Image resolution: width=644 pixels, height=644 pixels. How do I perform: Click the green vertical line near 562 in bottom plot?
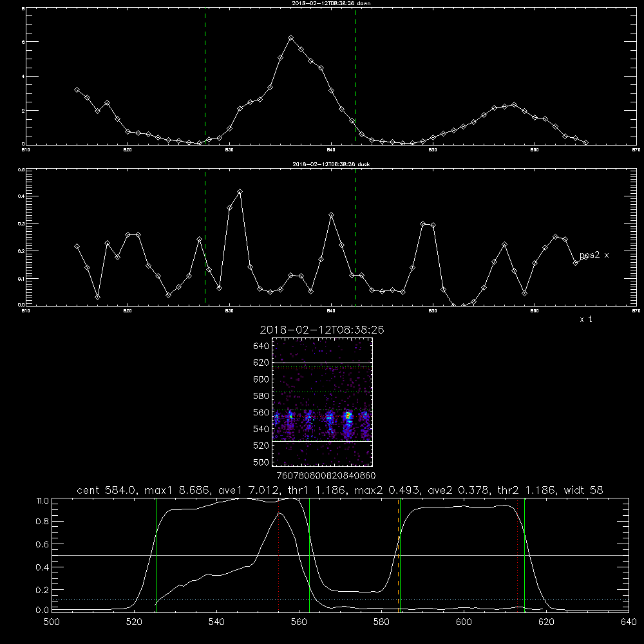[x=309, y=554]
